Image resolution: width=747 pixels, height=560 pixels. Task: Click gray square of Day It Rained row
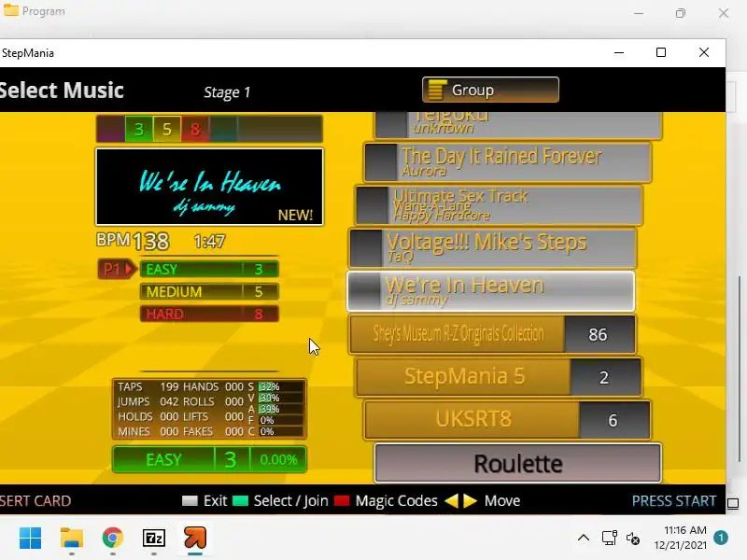pos(381,162)
